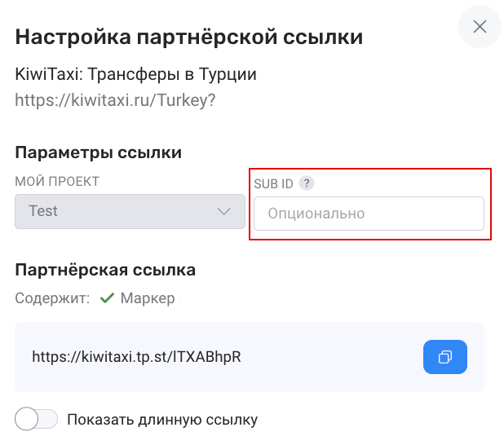Click the Содержит: label
504x445 pixels.
tap(52, 298)
